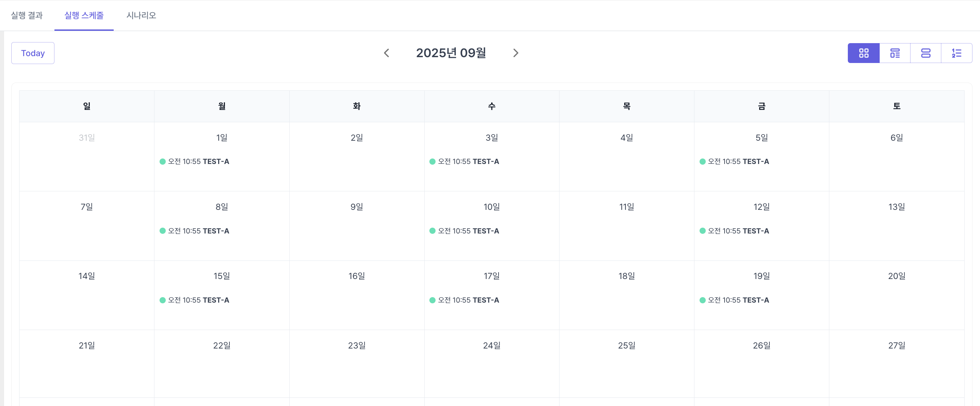Click the 2025년 09월 month title

[x=451, y=53]
